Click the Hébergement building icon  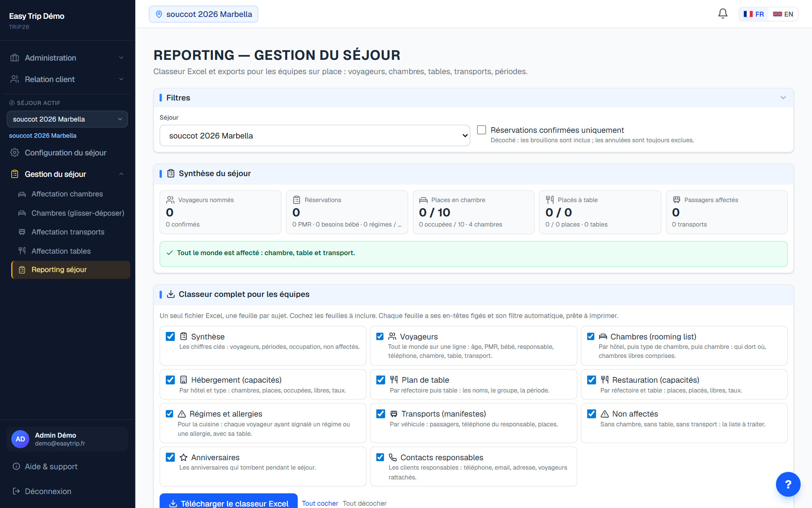183,380
